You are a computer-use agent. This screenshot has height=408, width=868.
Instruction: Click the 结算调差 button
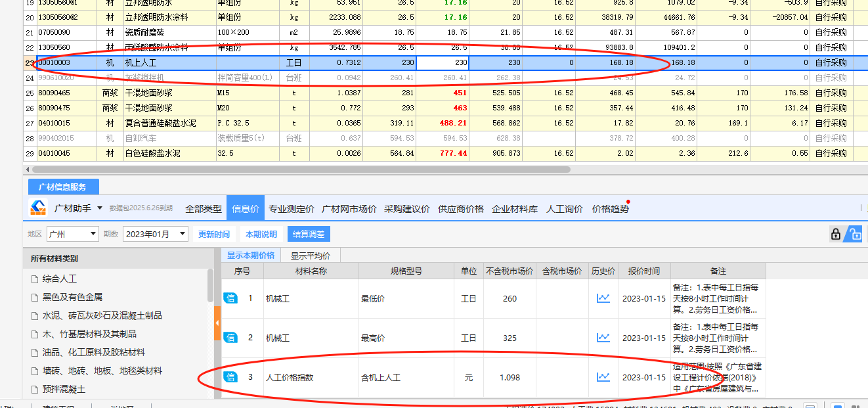click(309, 234)
